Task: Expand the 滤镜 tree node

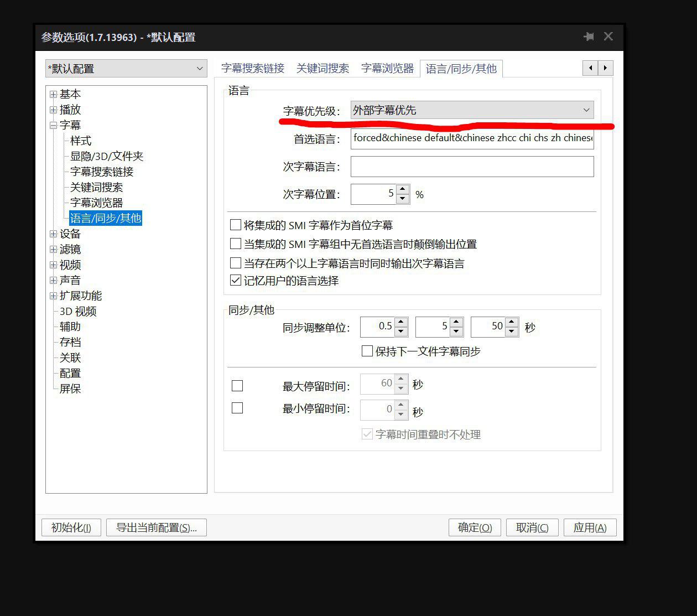Action: [53, 249]
